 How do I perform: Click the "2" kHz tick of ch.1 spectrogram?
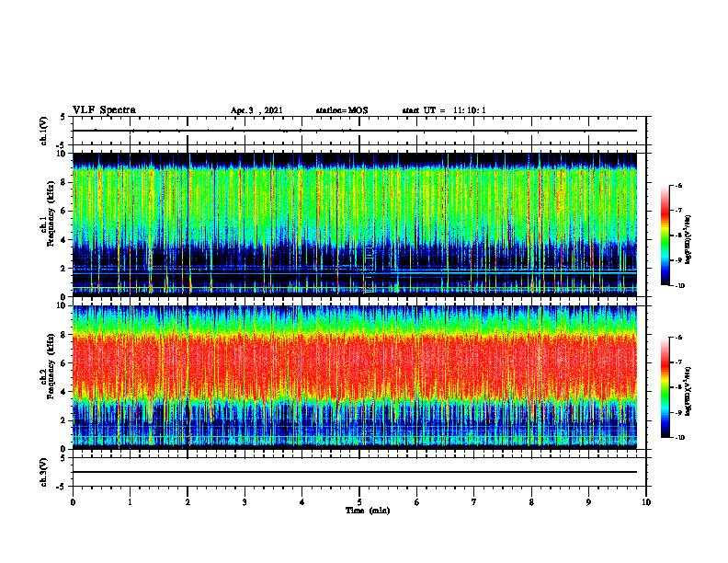[63, 269]
